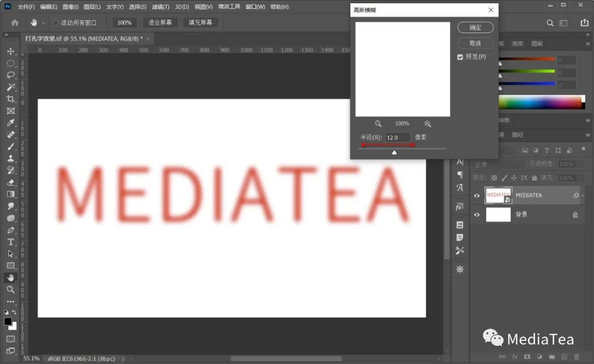This screenshot has width=594, height=364.
Task: Select the Brush tool
Action: point(10,147)
